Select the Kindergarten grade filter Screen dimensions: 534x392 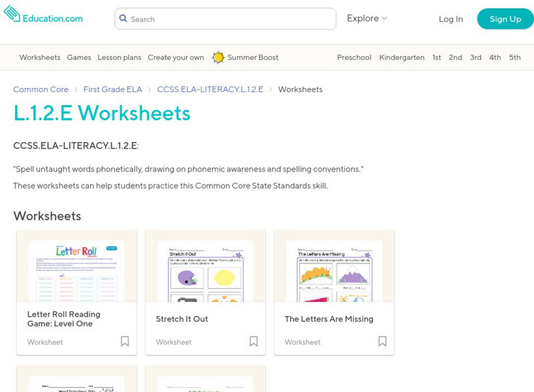402,57
